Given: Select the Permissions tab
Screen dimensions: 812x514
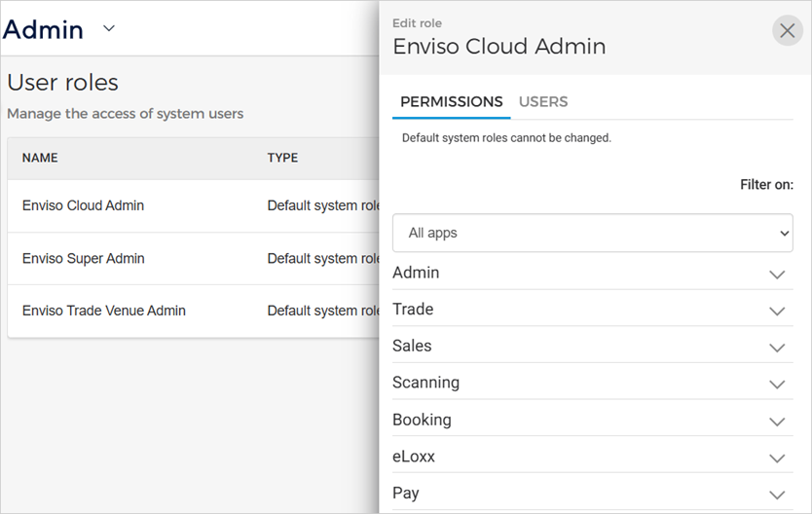Looking at the screenshot, I should (x=451, y=101).
